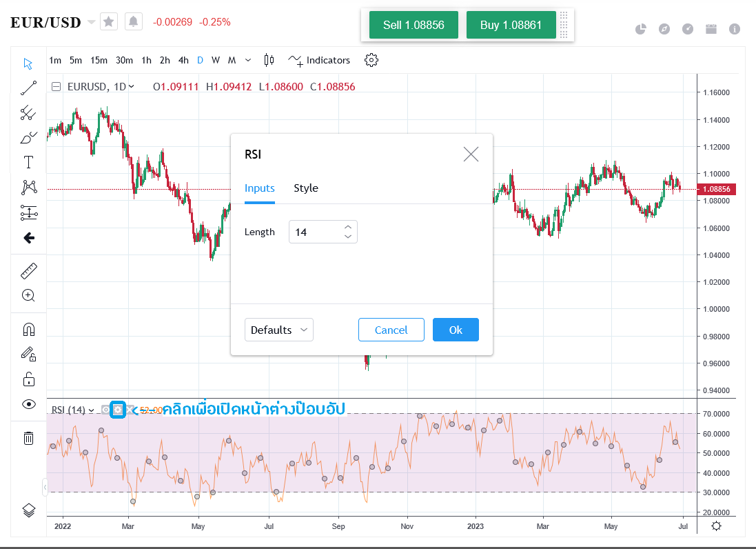
Task: Open candlestick chart style selector
Action: coord(269,60)
